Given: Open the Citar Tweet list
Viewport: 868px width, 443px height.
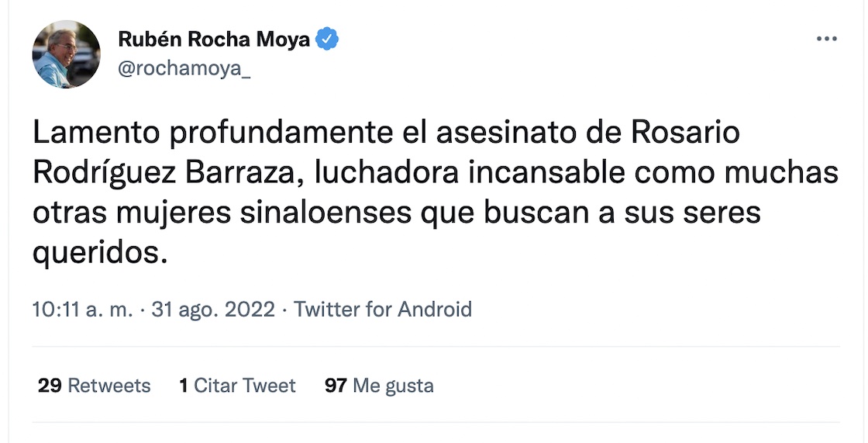Looking at the screenshot, I should point(244,386).
